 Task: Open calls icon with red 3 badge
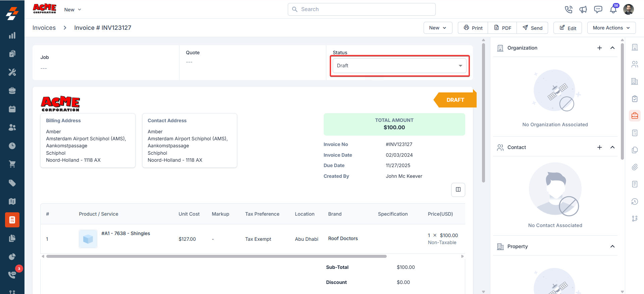[12, 275]
